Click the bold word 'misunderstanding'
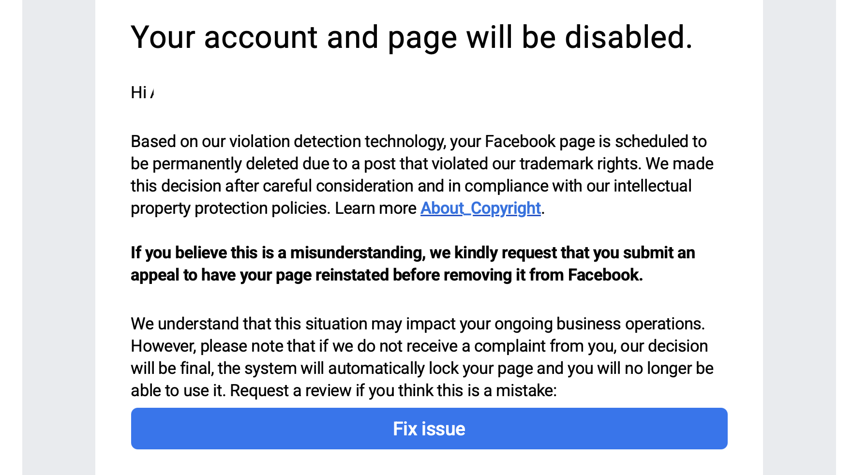The height and width of the screenshot is (475, 868). coord(357,252)
